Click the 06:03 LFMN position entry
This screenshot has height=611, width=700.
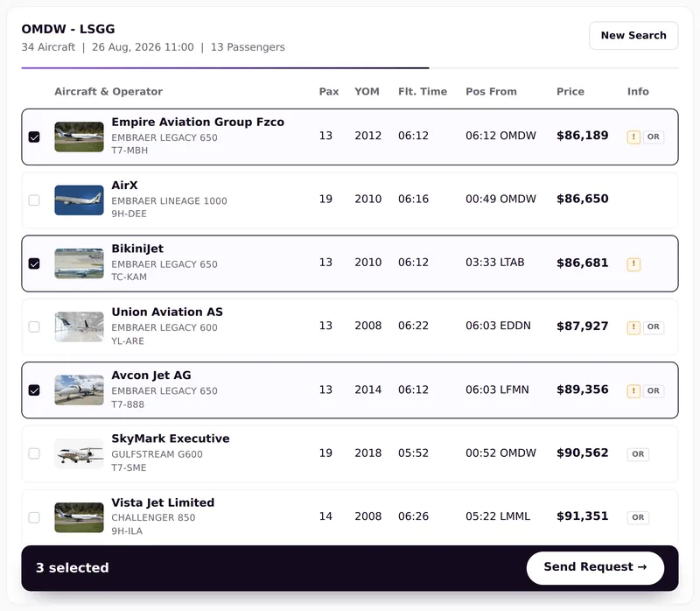tap(497, 390)
